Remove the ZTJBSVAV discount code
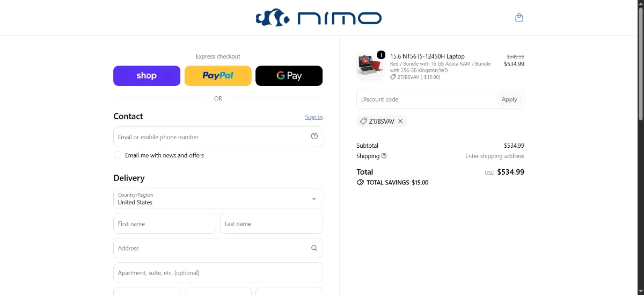Image resolution: width=644 pixels, height=295 pixels. click(400, 121)
